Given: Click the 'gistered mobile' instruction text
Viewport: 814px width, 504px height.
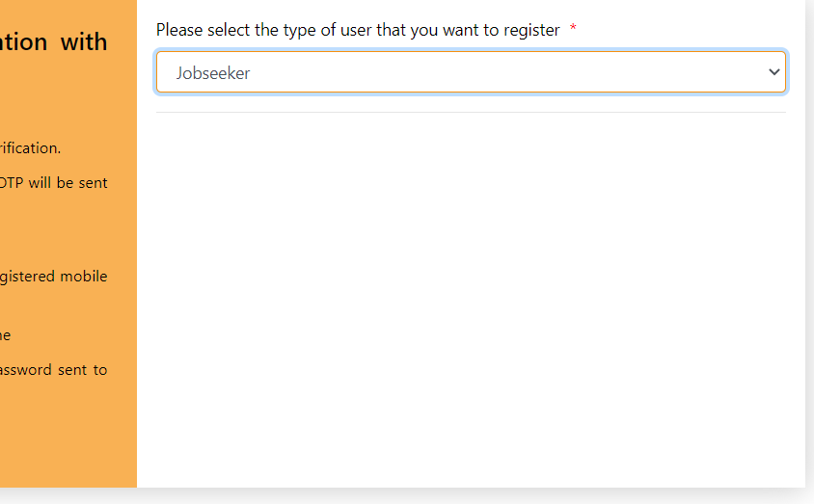Looking at the screenshot, I should click(x=53, y=277).
